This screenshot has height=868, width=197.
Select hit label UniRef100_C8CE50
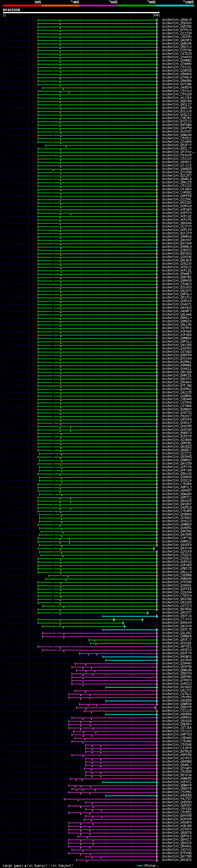[x=177, y=37]
